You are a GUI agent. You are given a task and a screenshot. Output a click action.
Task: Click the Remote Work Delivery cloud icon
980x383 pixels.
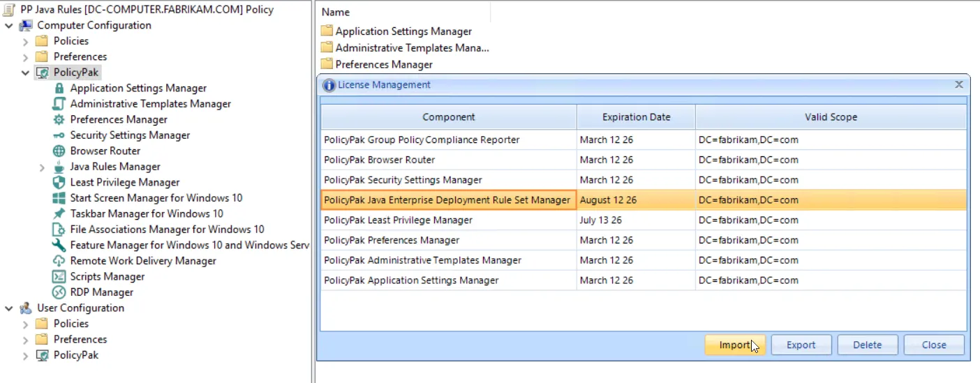coord(59,261)
